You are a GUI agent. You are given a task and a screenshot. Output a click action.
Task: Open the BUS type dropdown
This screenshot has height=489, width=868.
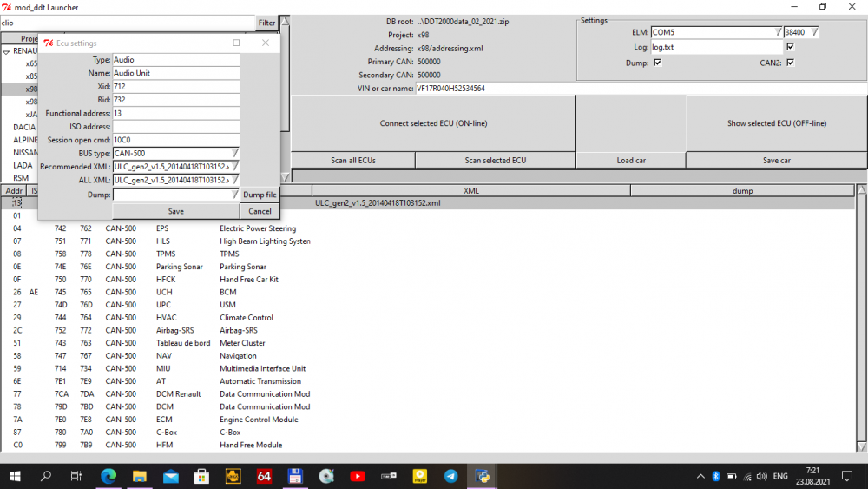pyautogui.click(x=234, y=153)
